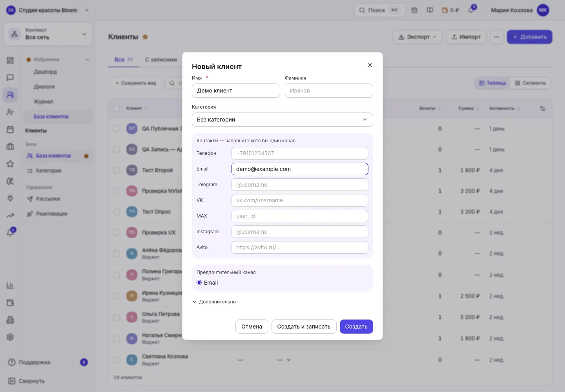This screenshot has height=392, width=565.
Task: Toggle the favorite star beside Клиенты heading
Action: 145,37
